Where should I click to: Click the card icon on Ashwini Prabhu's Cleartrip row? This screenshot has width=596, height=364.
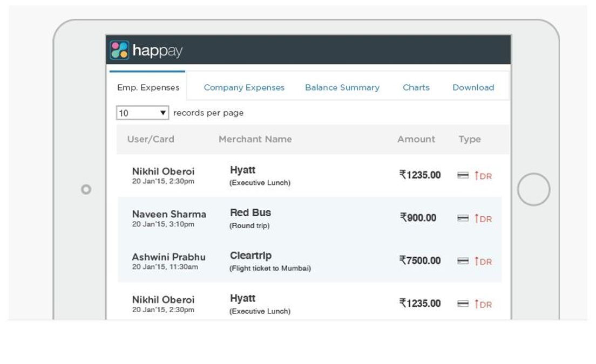[x=462, y=260]
